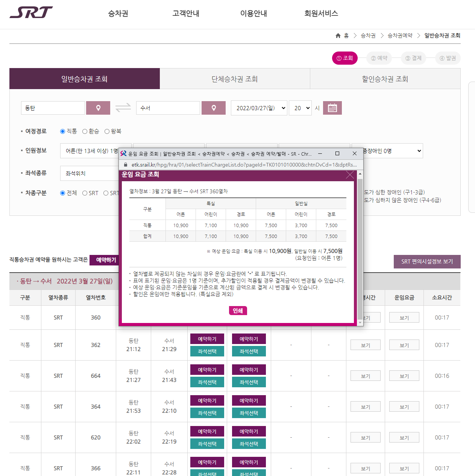Click 승차권예약 breadcrumb link

(400, 35)
